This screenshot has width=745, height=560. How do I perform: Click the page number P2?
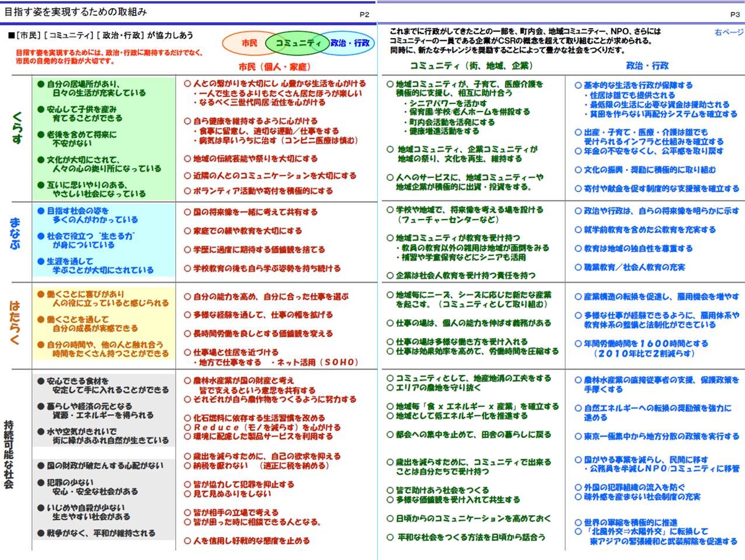(x=364, y=15)
